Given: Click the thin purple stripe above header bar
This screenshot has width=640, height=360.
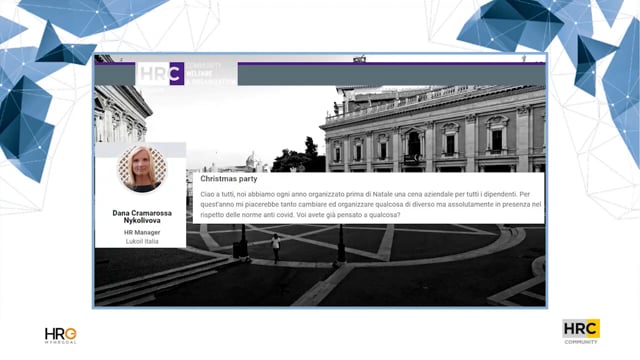Looking at the screenshot, I should [x=391, y=64].
